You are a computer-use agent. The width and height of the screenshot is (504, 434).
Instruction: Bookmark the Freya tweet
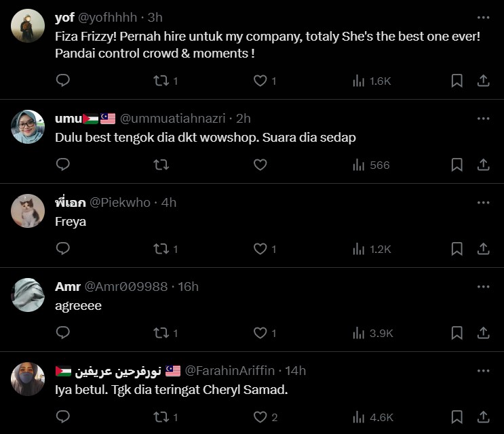[x=457, y=249]
